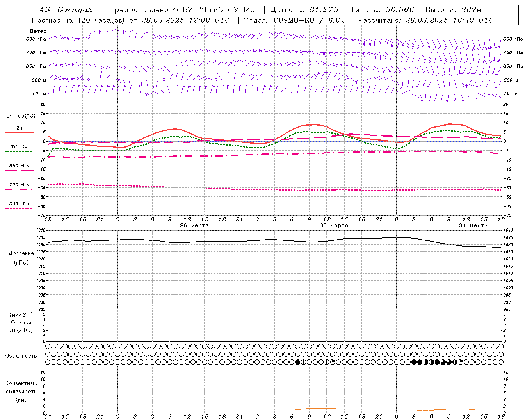This screenshot has height=420, width=525.
Task: Click the Долгота: 81.275 value
Action: (x=304, y=10)
